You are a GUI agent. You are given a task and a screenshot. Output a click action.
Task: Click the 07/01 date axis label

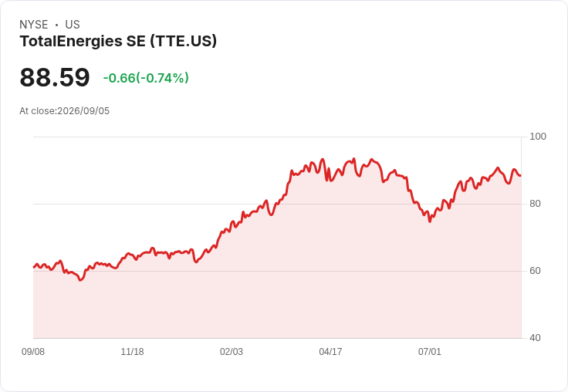tap(430, 352)
